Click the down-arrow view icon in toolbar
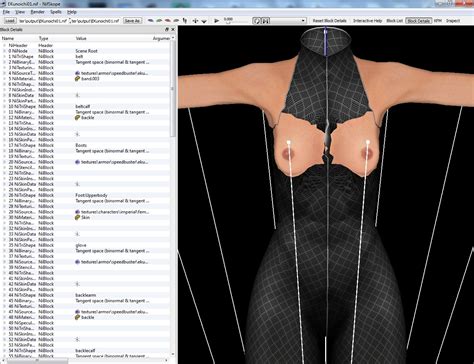The image size is (474, 364). pos(204,21)
